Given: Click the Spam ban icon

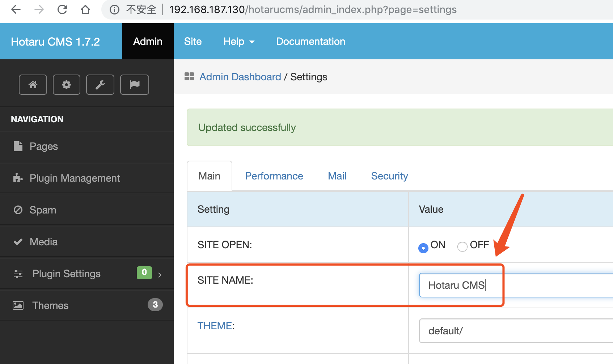Looking at the screenshot, I should click(x=18, y=210).
